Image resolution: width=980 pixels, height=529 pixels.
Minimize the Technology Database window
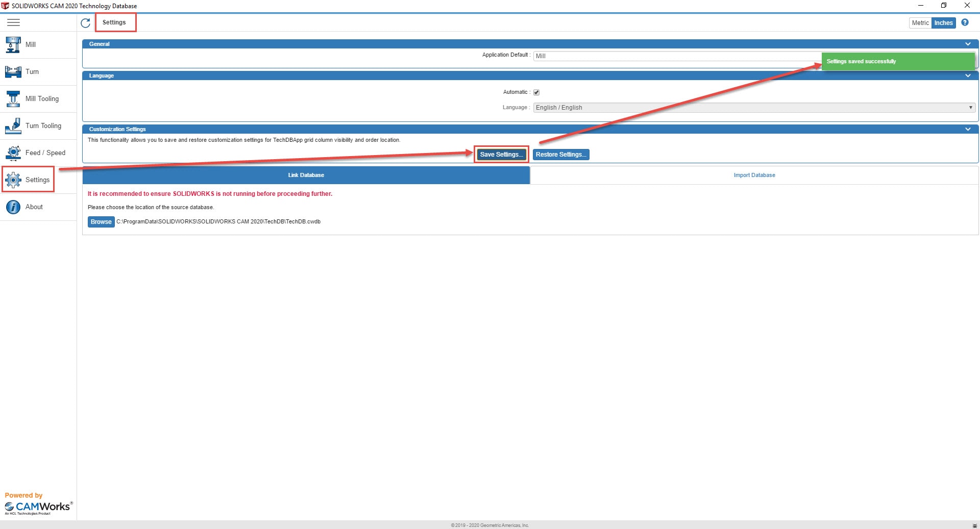coord(920,6)
